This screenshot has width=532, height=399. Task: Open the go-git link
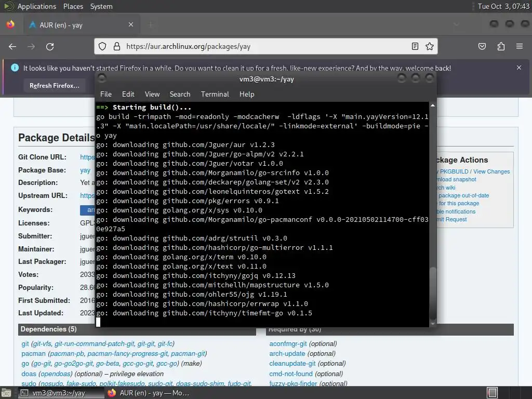pos(42,363)
